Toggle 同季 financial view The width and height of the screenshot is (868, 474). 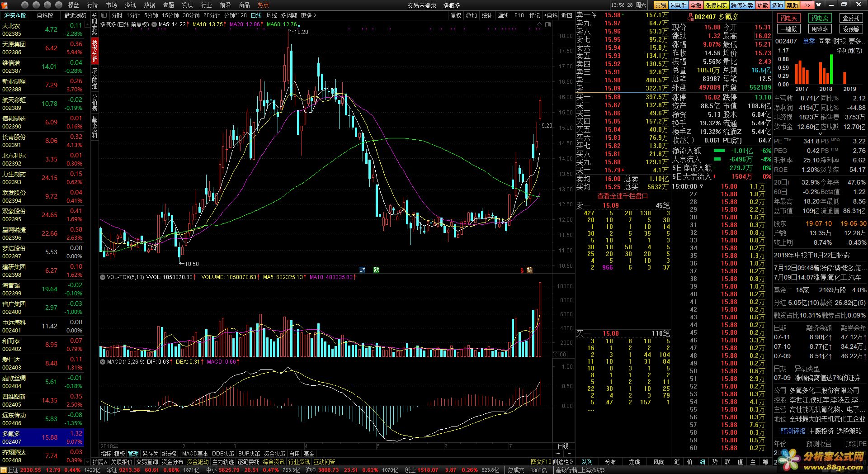(824, 41)
